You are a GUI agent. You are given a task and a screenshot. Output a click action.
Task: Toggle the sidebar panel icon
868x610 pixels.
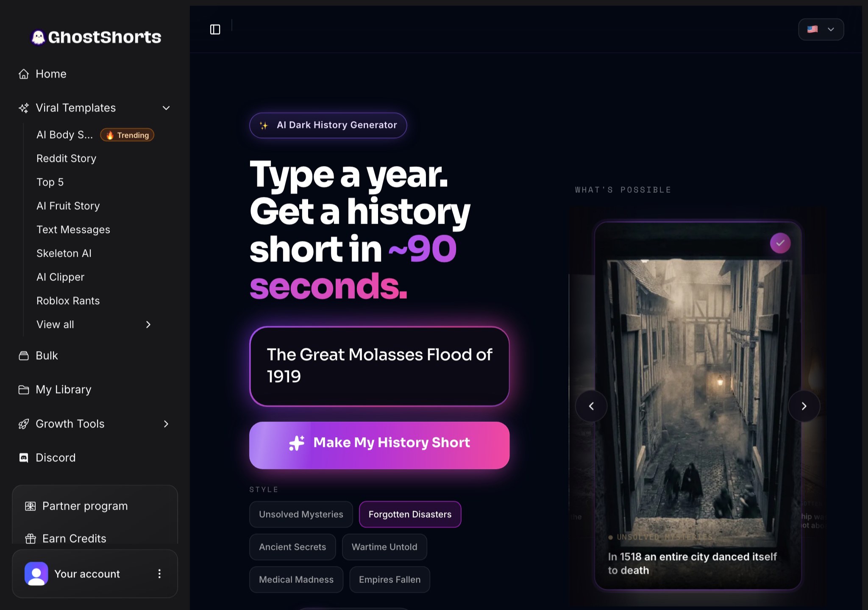215,29
